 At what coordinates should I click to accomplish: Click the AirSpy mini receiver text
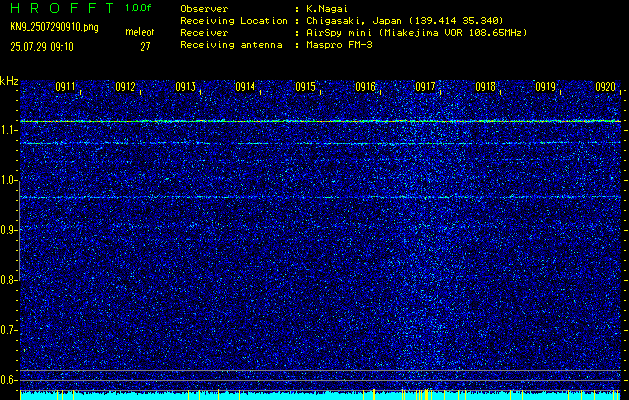pyautogui.click(x=416, y=33)
